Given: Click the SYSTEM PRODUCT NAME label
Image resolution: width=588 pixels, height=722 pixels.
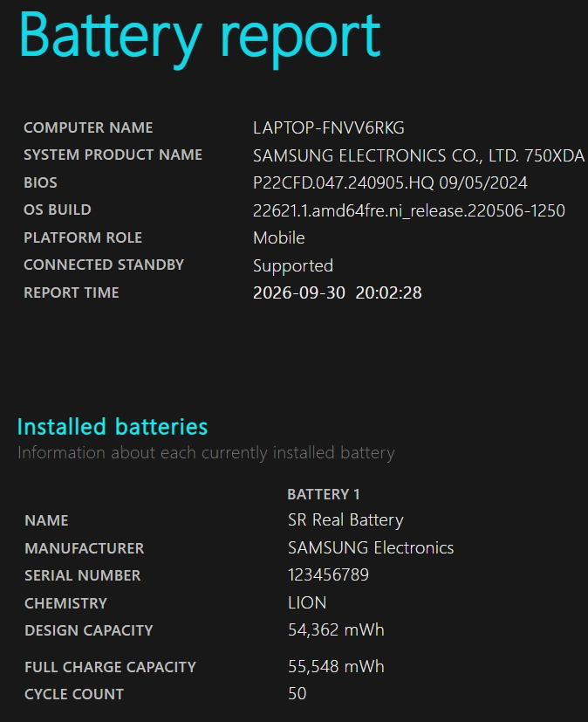Looking at the screenshot, I should point(113,155).
